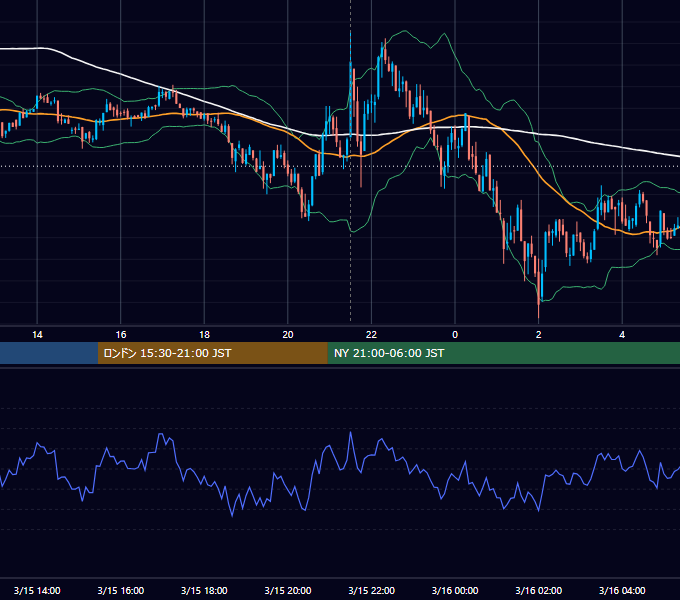This screenshot has width=680, height=600.
Task: Click hour label 16 on price chart axis
Action: click(x=121, y=335)
